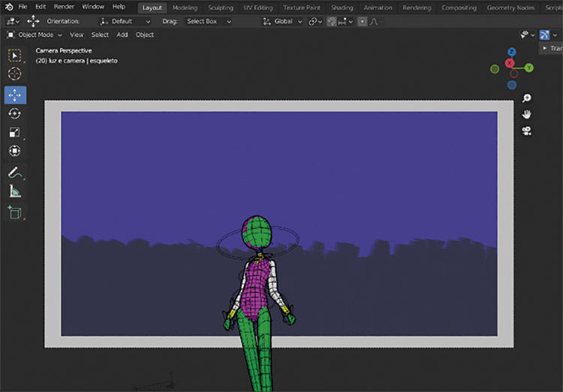Toggle the camera view button
This screenshot has height=392, width=563.
tap(527, 131)
